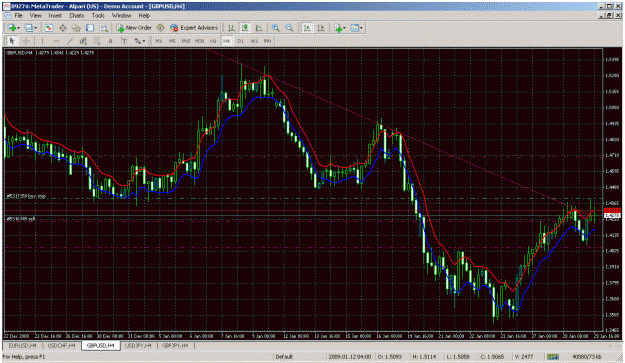This screenshot has height=363, width=625.
Task: Click the buy stop order line label
Action: click(x=26, y=196)
